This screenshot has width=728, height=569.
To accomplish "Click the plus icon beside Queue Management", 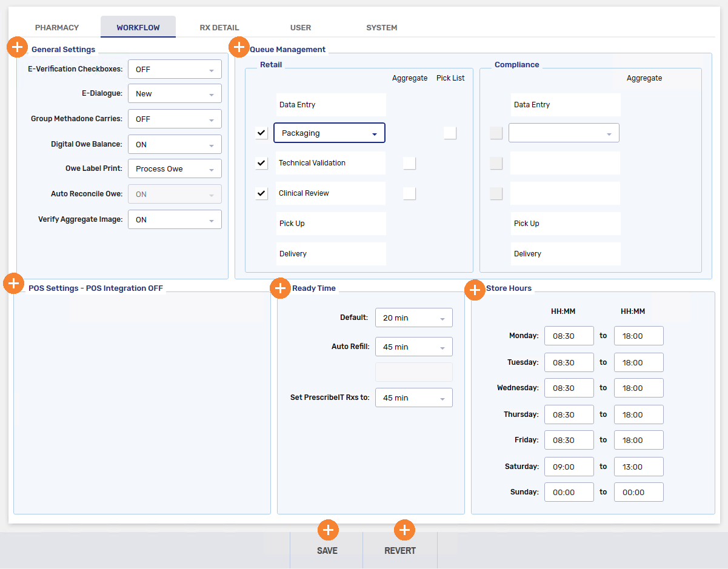I will click(x=239, y=47).
